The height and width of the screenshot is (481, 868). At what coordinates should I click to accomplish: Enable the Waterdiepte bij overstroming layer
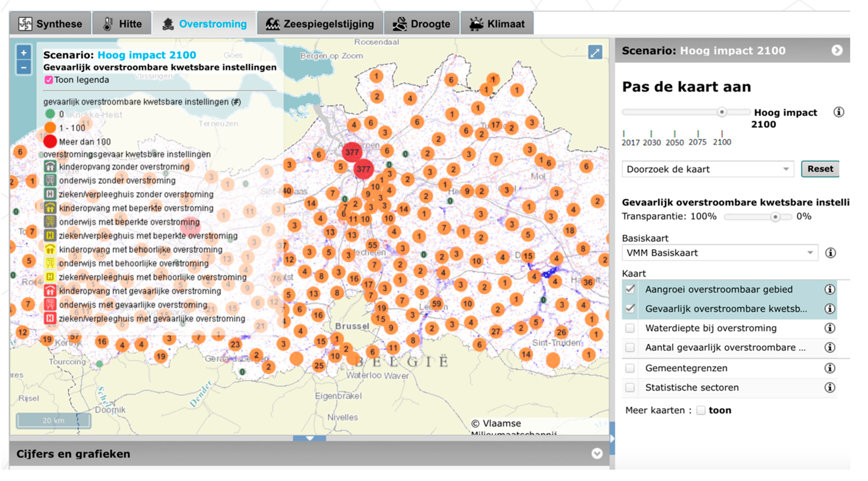point(630,328)
